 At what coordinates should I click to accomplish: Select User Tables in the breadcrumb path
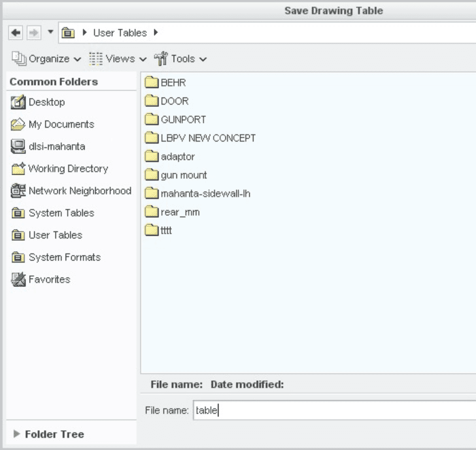pyautogui.click(x=120, y=33)
